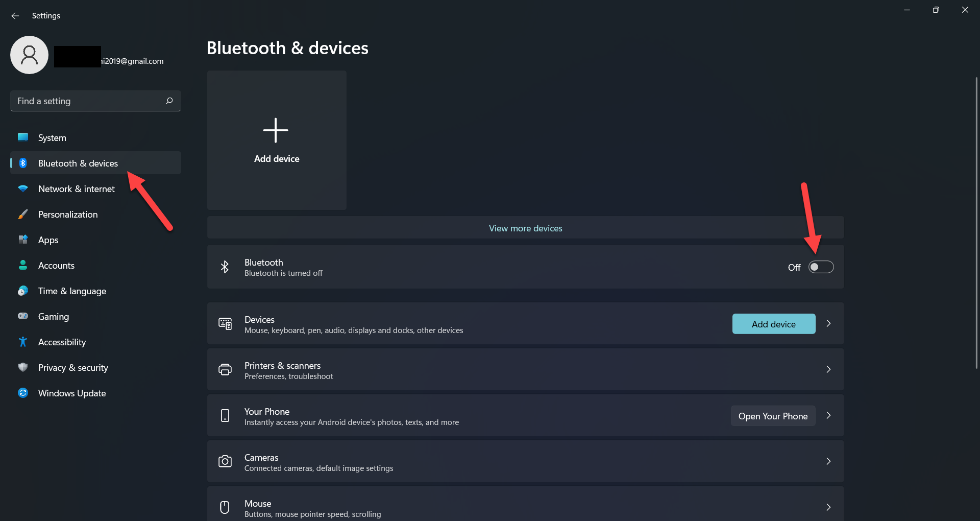
Task: Expand Printers & scanners chevron
Action: click(x=828, y=369)
